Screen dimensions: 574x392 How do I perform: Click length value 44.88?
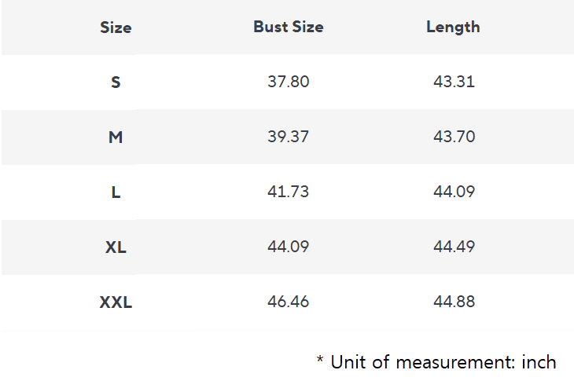click(454, 302)
